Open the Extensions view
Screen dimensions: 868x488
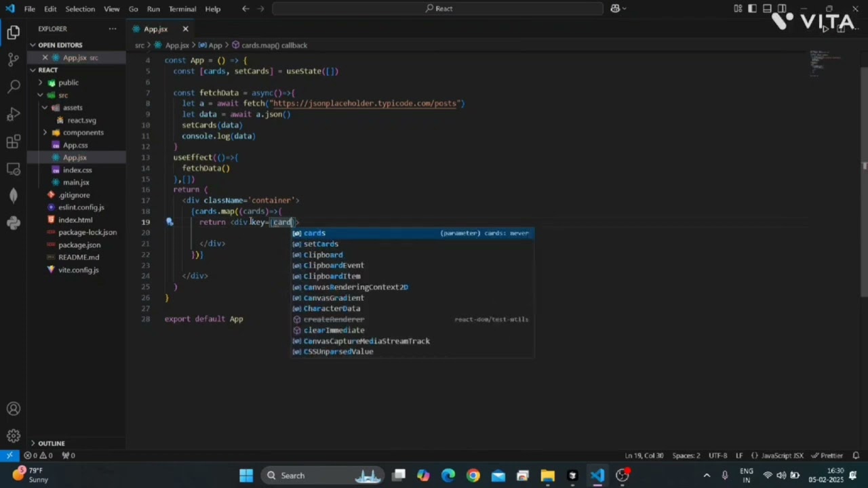coord(13,142)
